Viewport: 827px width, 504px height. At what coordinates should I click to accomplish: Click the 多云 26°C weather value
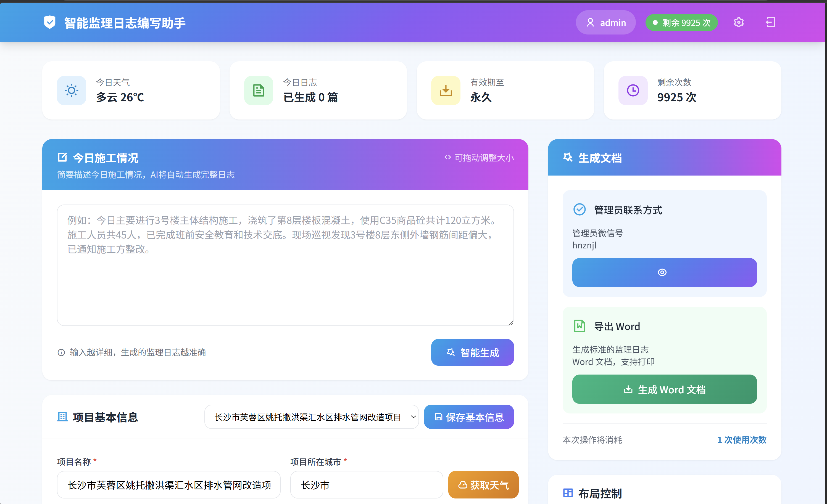pyautogui.click(x=120, y=97)
